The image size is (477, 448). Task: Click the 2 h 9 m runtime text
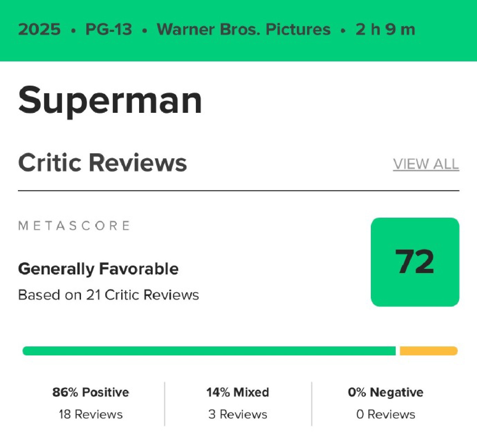click(x=385, y=29)
